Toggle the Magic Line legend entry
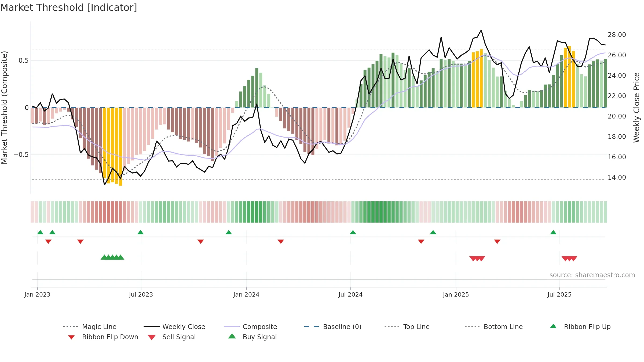Image resolution: width=644 pixels, height=362 pixels. (x=90, y=327)
